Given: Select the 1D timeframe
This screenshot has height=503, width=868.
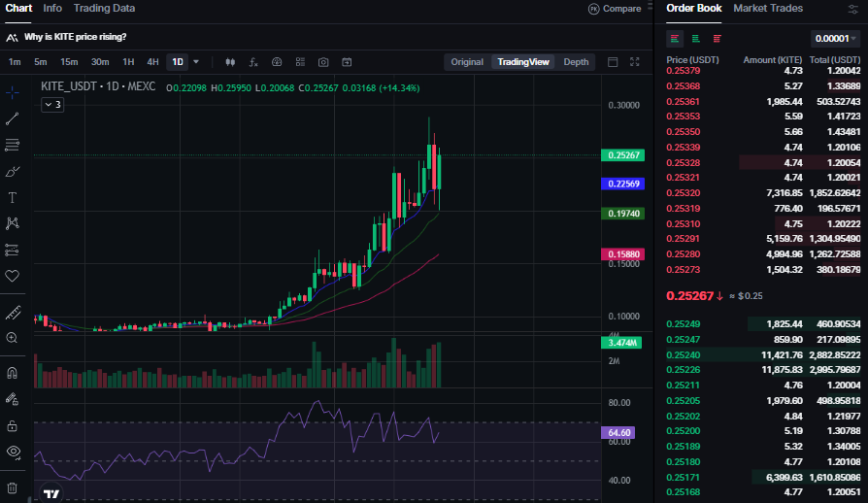Looking at the screenshot, I should 178,62.
